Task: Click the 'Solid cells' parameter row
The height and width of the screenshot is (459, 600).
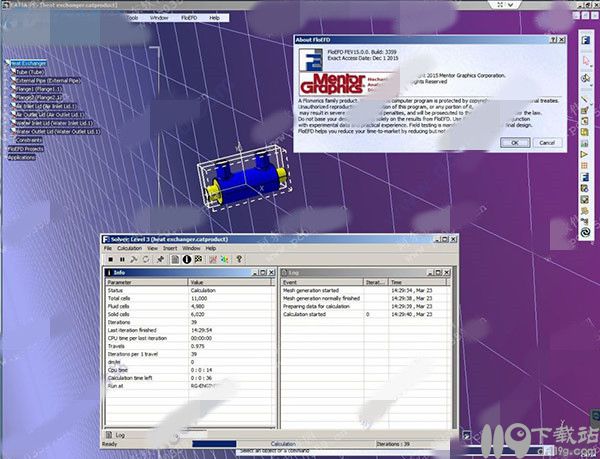Action: pyautogui.click(x=190, y=314)
